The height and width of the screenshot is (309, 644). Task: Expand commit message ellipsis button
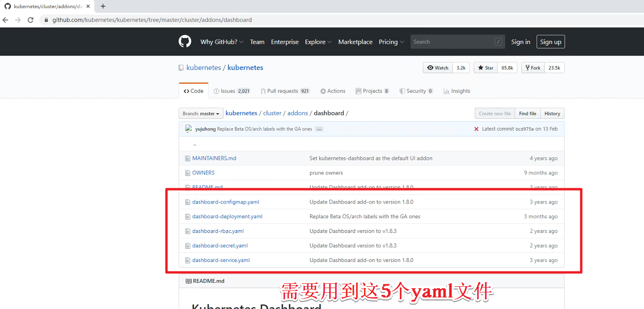(319, 129)
